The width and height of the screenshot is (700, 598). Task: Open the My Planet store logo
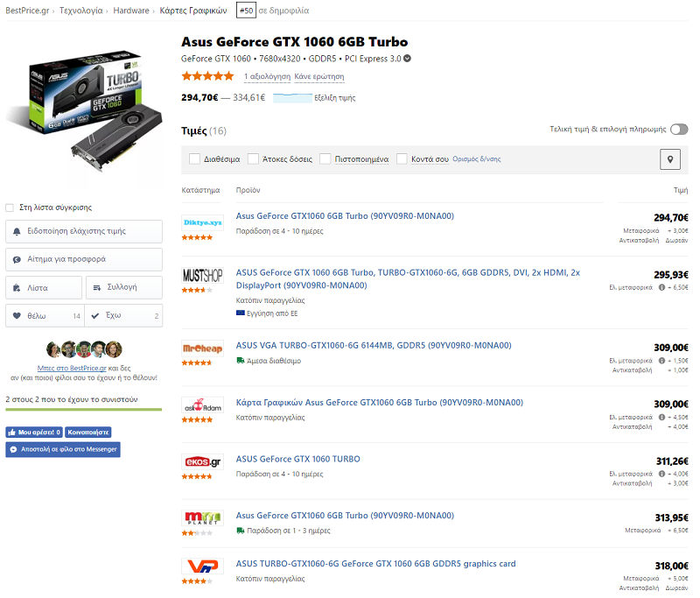click(x=203, y=518)
